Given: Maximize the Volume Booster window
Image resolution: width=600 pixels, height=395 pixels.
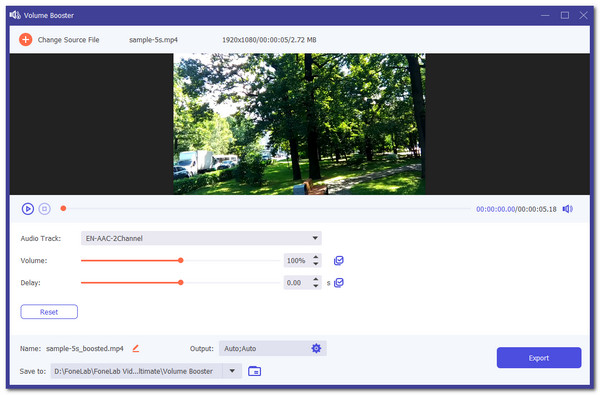Looking at the screenshot, I should [x=565, y=15].
